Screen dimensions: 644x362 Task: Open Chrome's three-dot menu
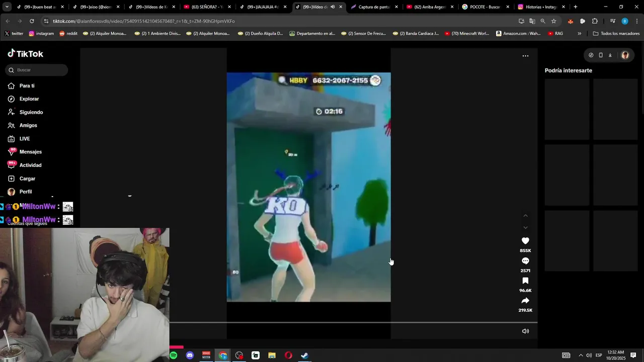coord(637,21)
